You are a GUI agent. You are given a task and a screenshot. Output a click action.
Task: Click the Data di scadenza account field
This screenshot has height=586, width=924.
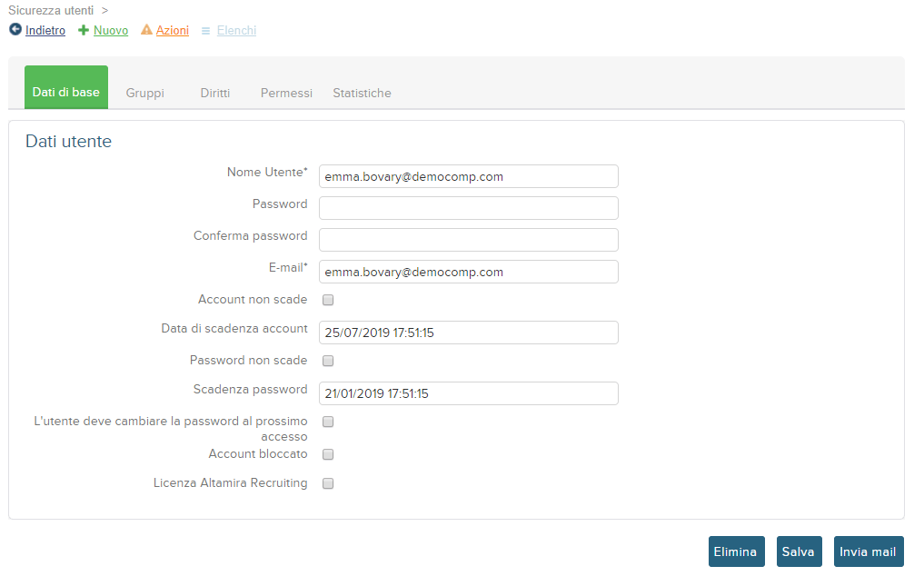[x=469, y=333]
